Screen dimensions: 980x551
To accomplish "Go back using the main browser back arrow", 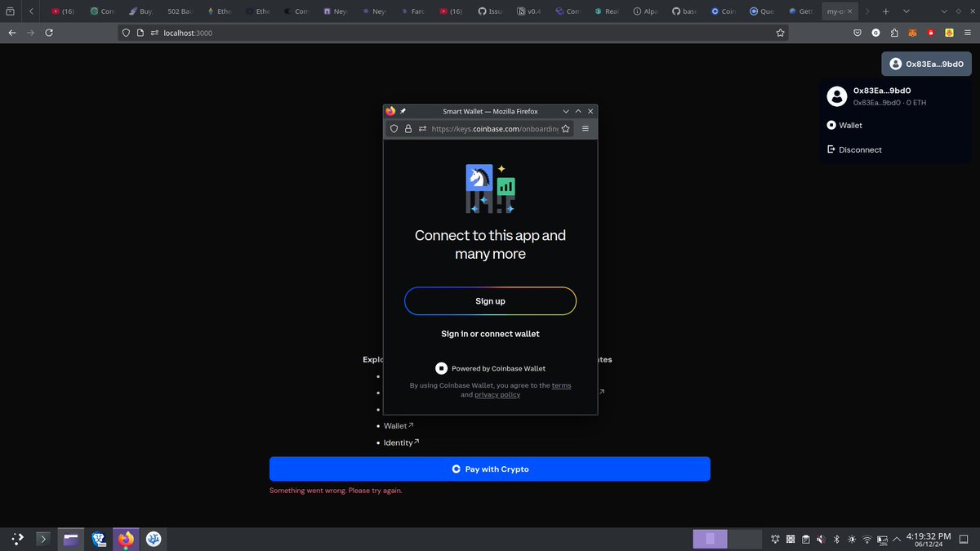I will [x=11, y=33].
